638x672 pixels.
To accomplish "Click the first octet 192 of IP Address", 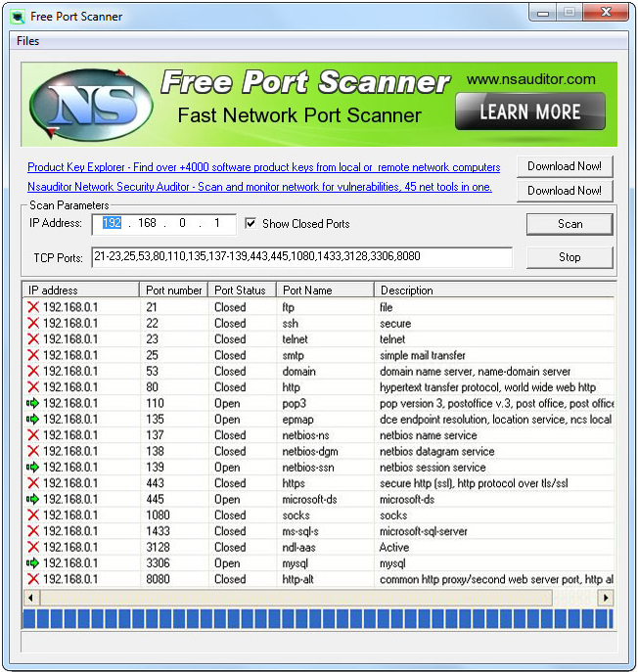I will (x=112, y=223).
